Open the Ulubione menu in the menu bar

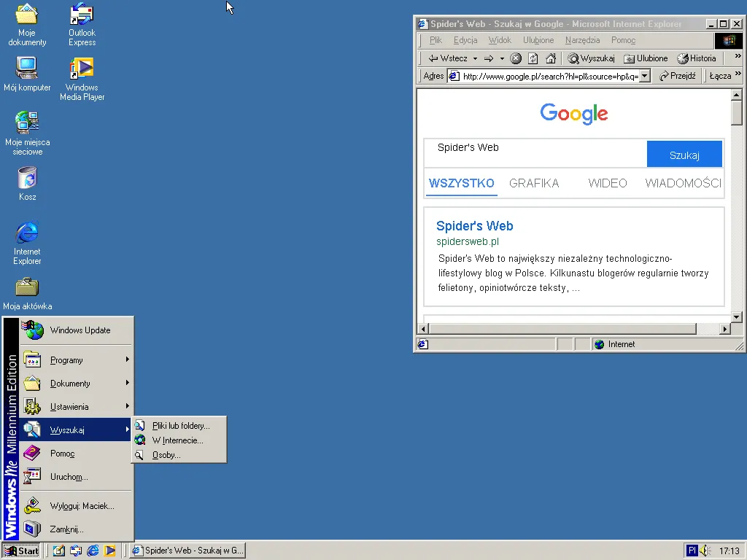pyautogui.click(x=538, y=41)
